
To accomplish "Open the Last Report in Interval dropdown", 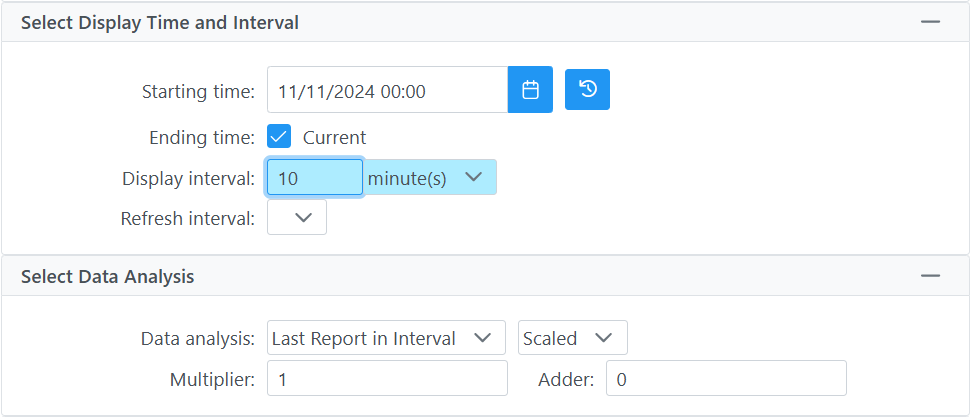I will (386, 337).
